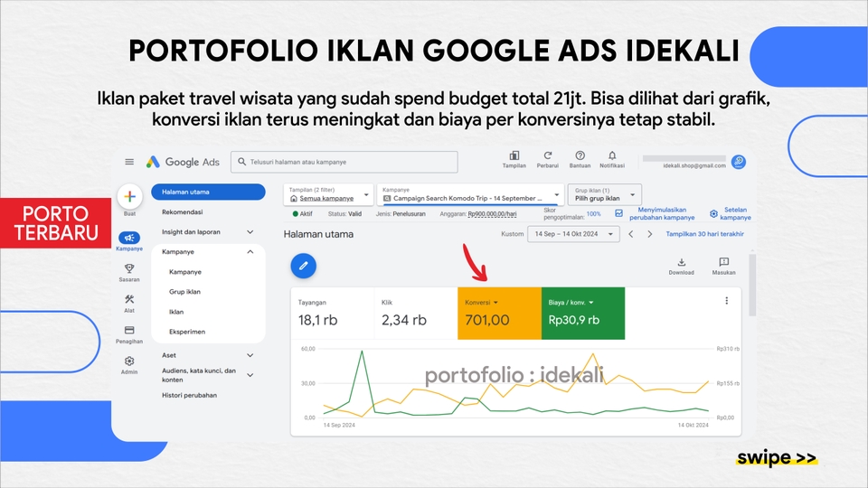This screenshot has height=488, width=868.
Task: Click the Tampilan view icon
Action: pos(514,155)
